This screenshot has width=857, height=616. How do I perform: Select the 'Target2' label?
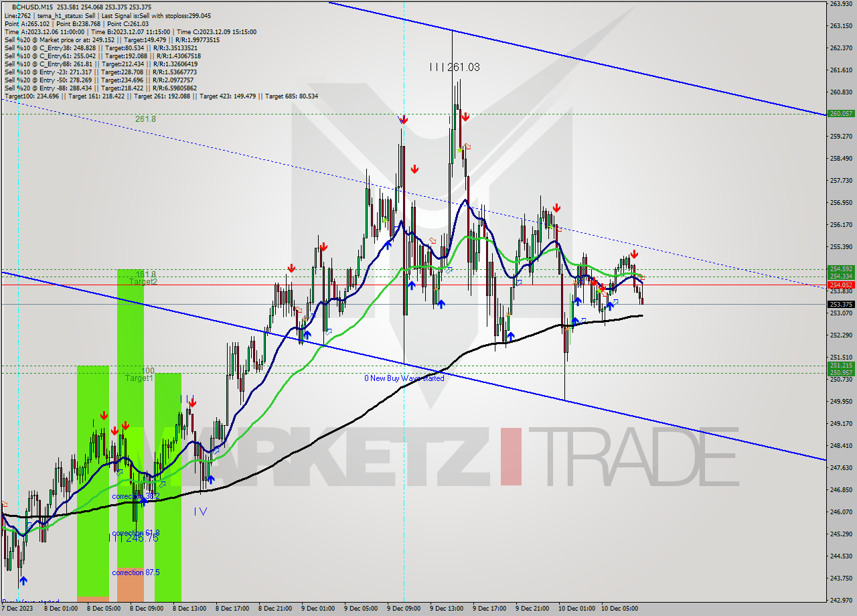pos(143,282)
